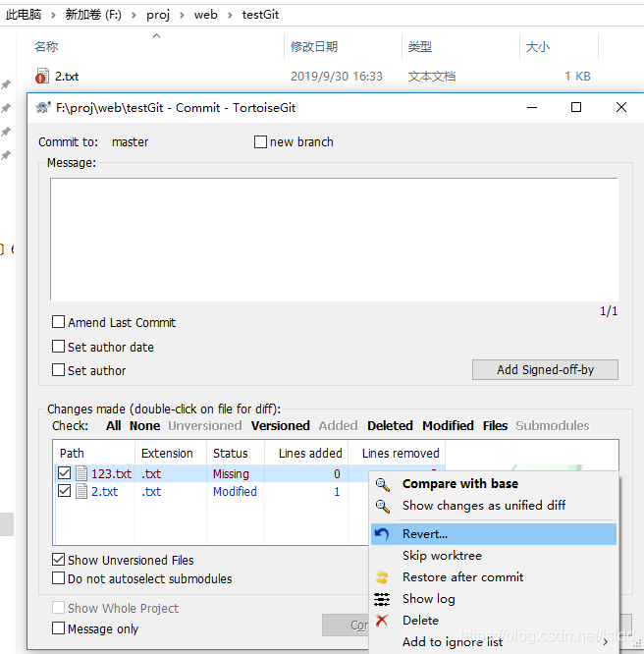
Task: Toggle Amend Last Commit checkbox
Action: point(58,322)
